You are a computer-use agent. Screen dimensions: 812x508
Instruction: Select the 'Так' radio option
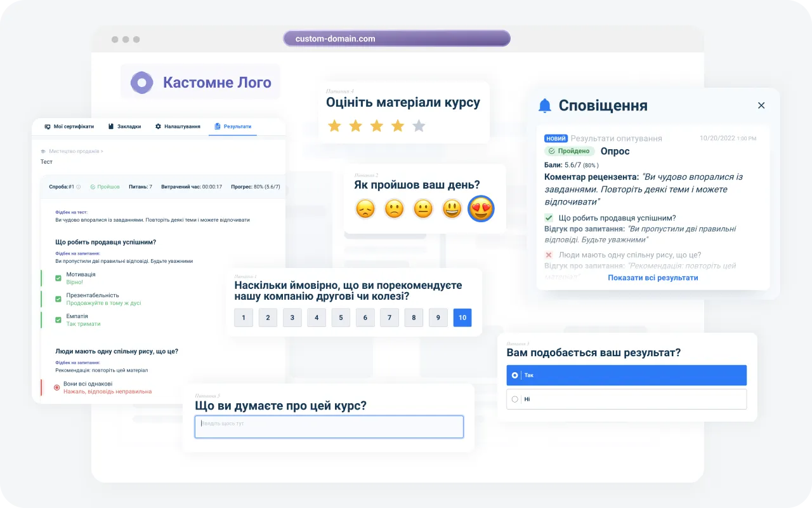click(514, 375)
